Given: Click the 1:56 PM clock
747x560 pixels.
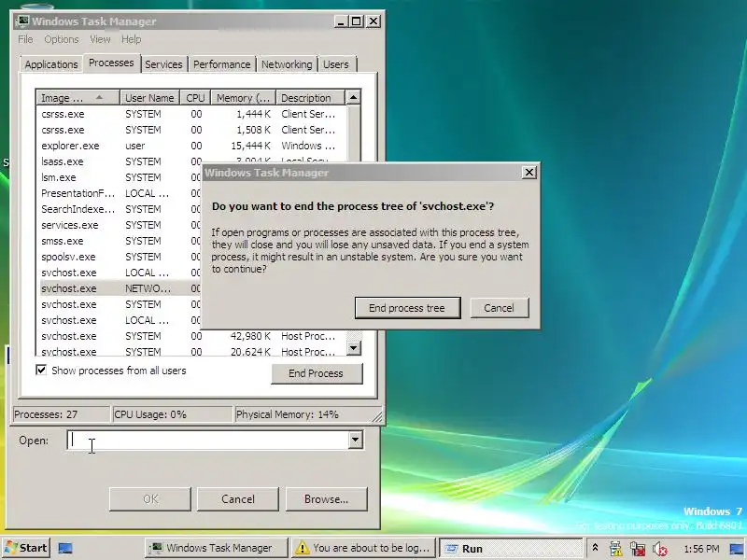Looking at the screenshot, I should [701, 549].
